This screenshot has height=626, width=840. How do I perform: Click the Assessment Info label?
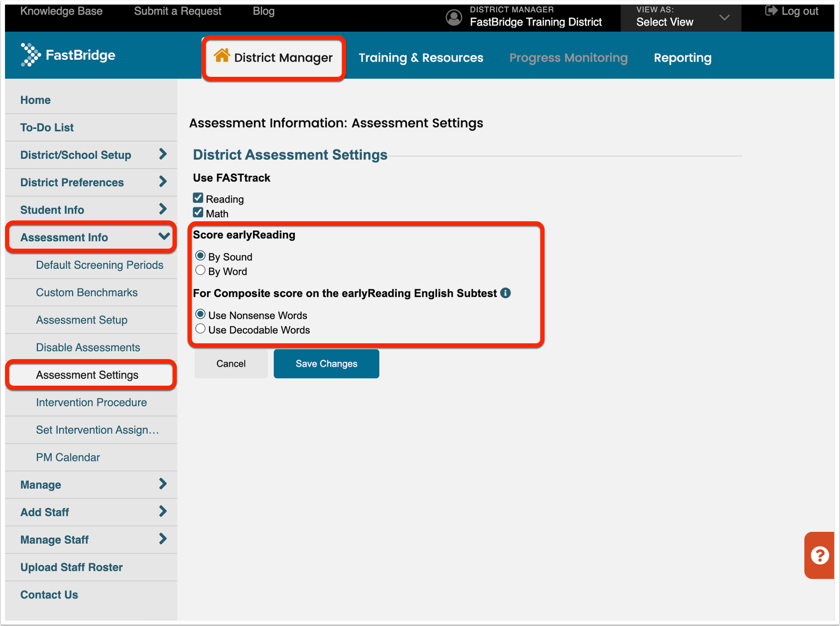click(64, 237)
